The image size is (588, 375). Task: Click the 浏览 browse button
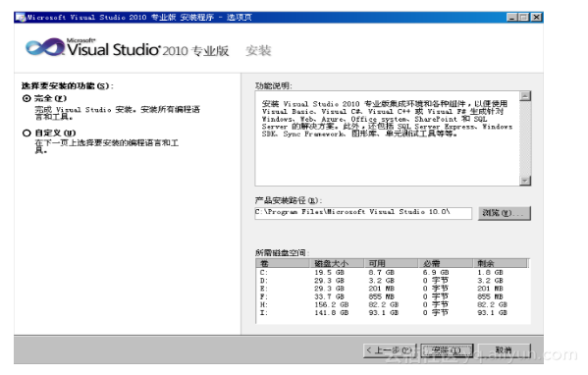(x=504, y=213)
